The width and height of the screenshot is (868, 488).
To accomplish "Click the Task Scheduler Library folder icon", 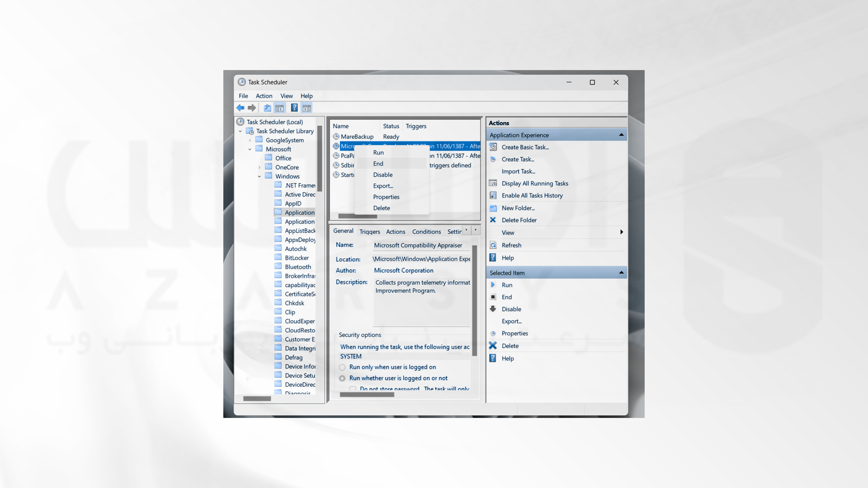I will 250,131.
